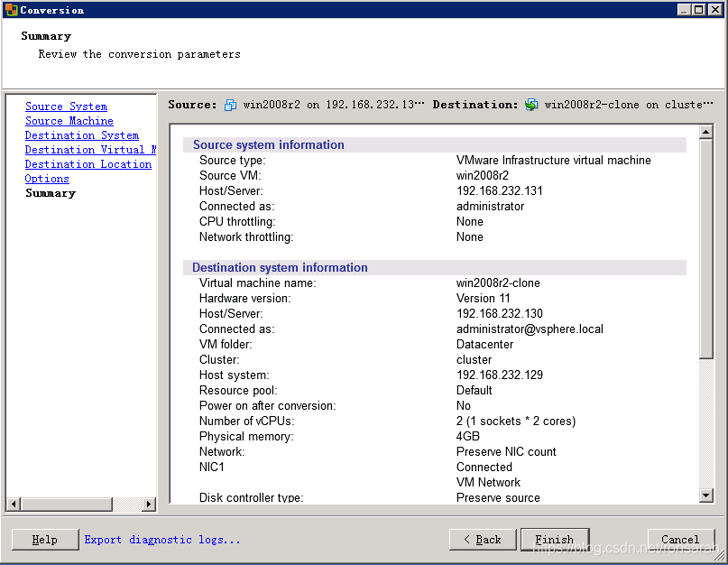
Task: Click physical memory value 4GB
Action: pyautogui.click(x=468, y=436)
